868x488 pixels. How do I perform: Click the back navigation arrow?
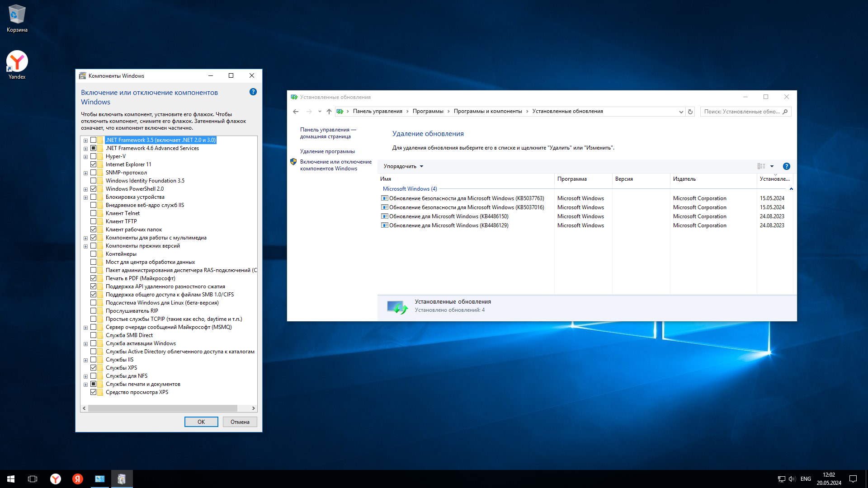tap(296, 112)
